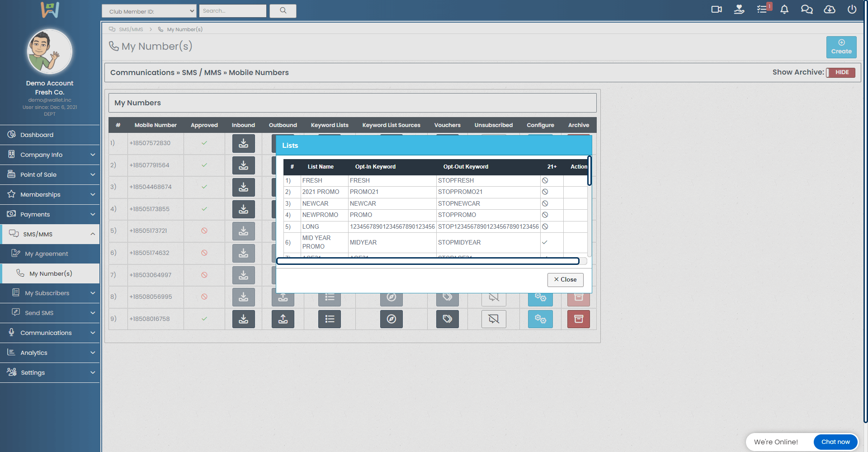Click Vouchers tag icon for +18508016758

[x=447, y=319]
